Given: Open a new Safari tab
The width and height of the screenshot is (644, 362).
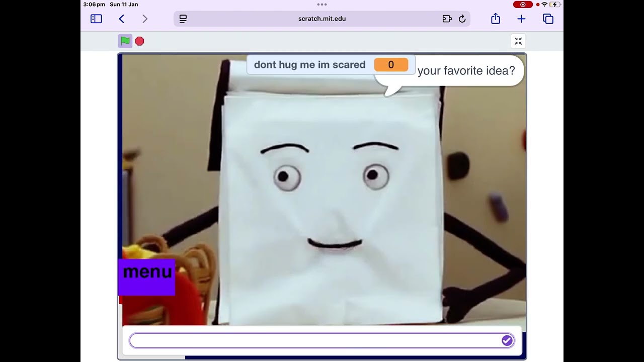Looking at the screenshot, I should tap(521, 19).
